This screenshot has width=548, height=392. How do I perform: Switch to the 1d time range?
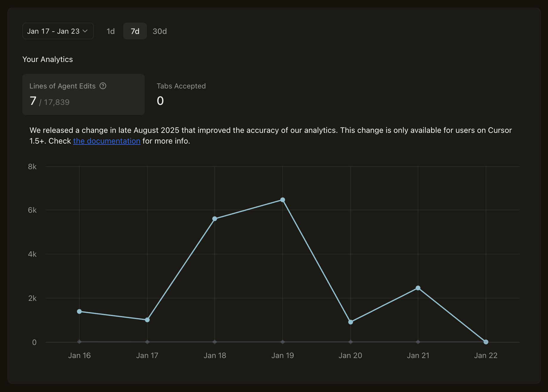[x=111, y=31]
